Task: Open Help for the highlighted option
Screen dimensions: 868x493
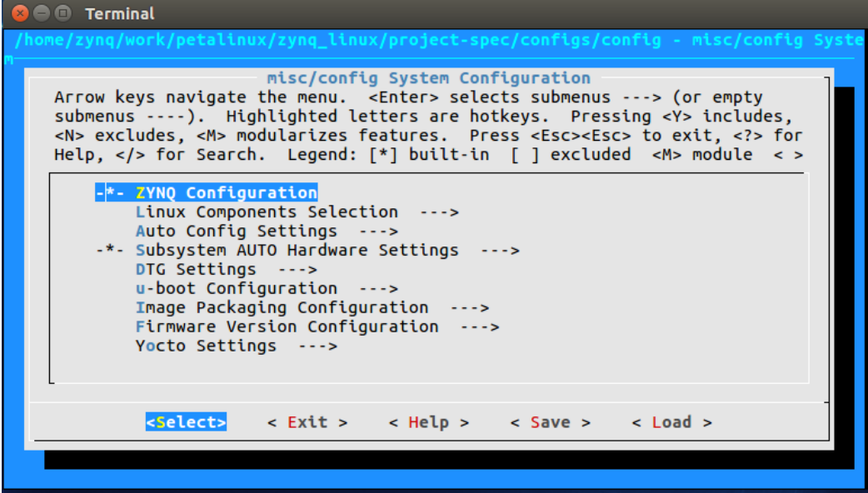Action: point(428,422)
